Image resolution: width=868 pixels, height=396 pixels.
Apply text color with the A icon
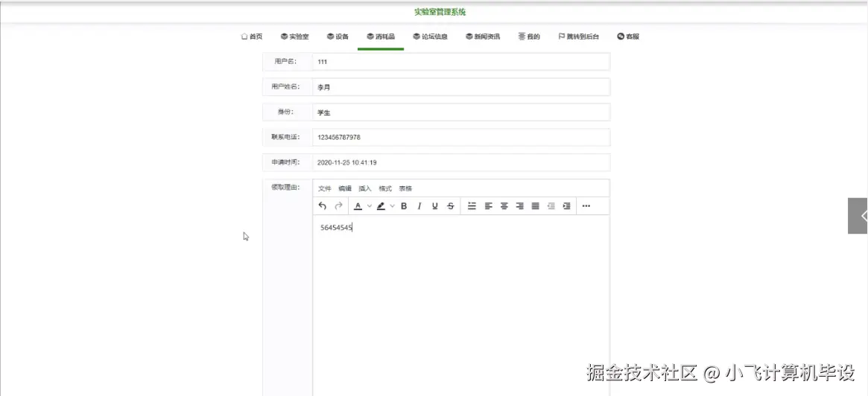click(x=358, y=205)
